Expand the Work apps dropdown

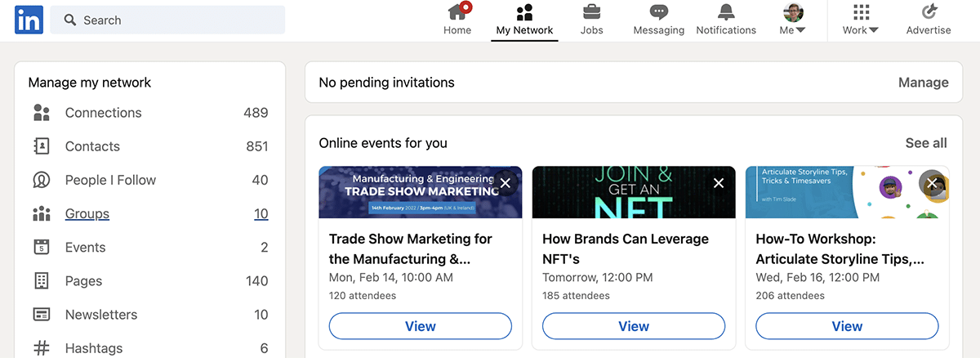(x=861, y=20)
